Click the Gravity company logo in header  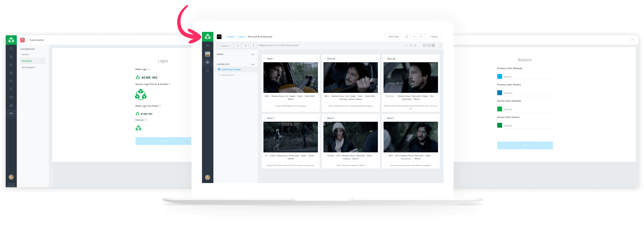[x=219, y=37]
